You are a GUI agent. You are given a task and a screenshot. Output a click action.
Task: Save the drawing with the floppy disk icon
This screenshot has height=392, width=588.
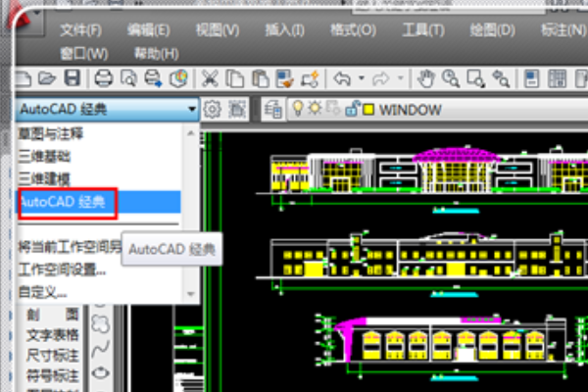click(72, 78)
